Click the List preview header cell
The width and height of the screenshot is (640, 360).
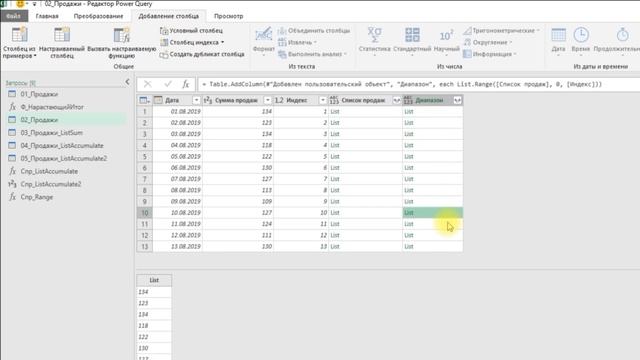[154, 280]
